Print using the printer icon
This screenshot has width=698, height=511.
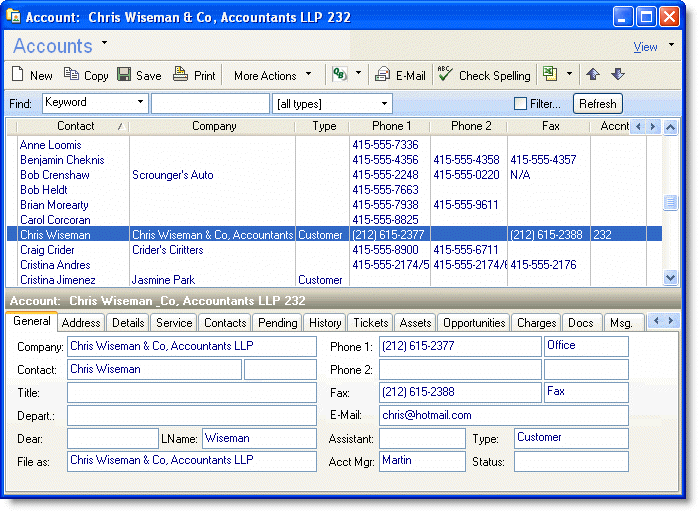180,75
